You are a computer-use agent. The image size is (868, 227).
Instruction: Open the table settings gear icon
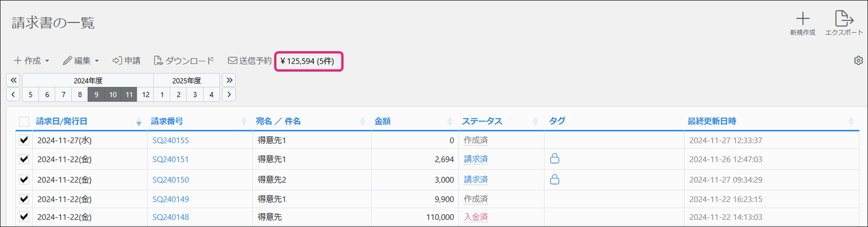point(858,60)
